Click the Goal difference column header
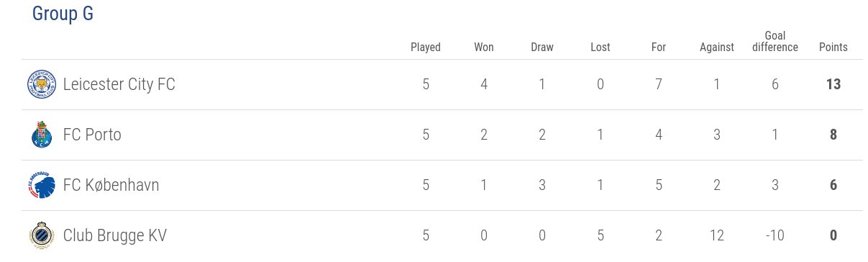868x262 pixels. pyautogui.click(x=775, y=42)
